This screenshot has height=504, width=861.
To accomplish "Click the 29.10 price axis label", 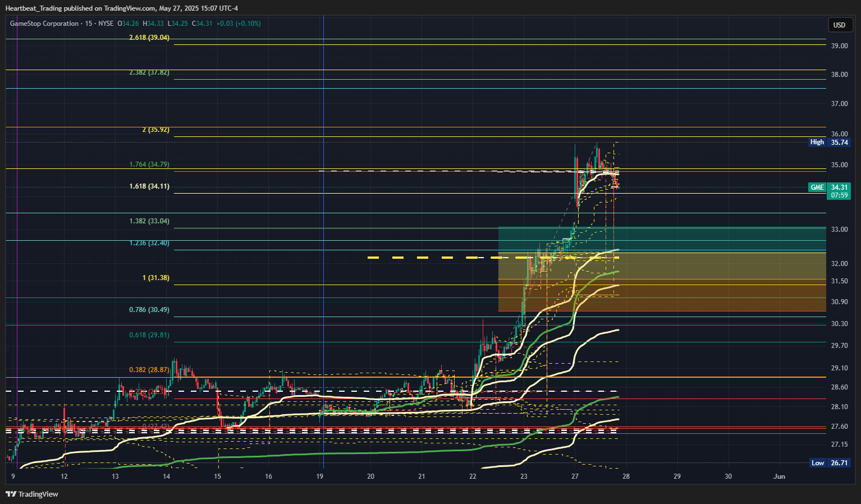I will (x=839, y=368).
